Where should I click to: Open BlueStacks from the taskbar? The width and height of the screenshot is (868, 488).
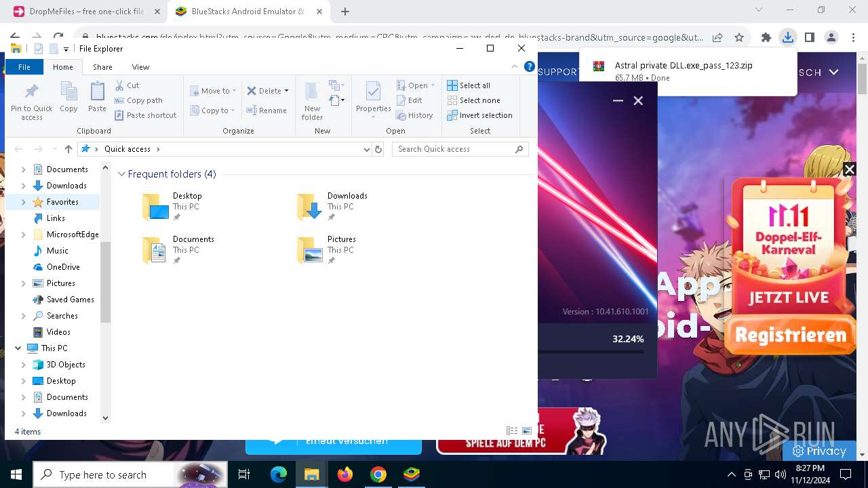pyautogui.click(x=412, y=474)
